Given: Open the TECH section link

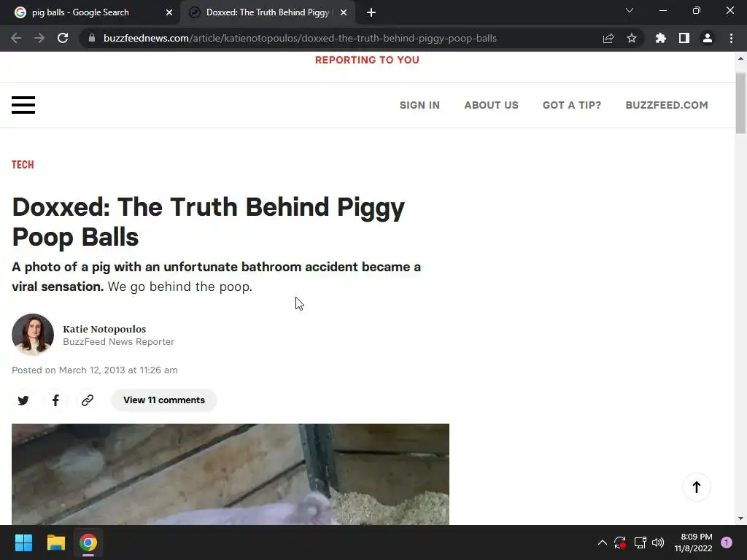Looking at the screenshot, I should click(23, 165).
